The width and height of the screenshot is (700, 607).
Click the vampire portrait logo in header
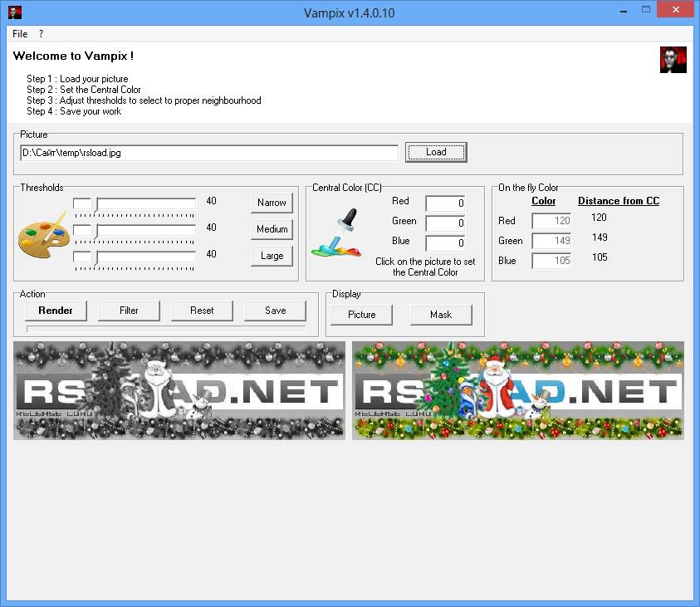point(673,59)
